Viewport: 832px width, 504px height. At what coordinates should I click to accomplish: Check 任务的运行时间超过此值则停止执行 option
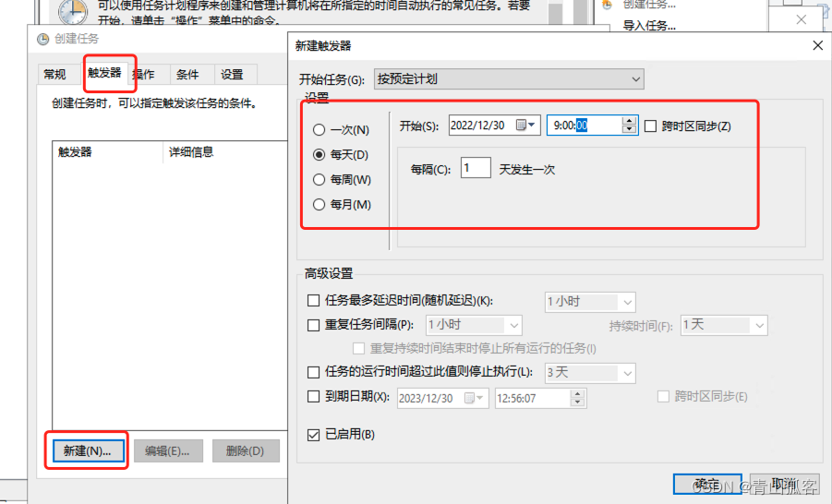pos(314,372)
